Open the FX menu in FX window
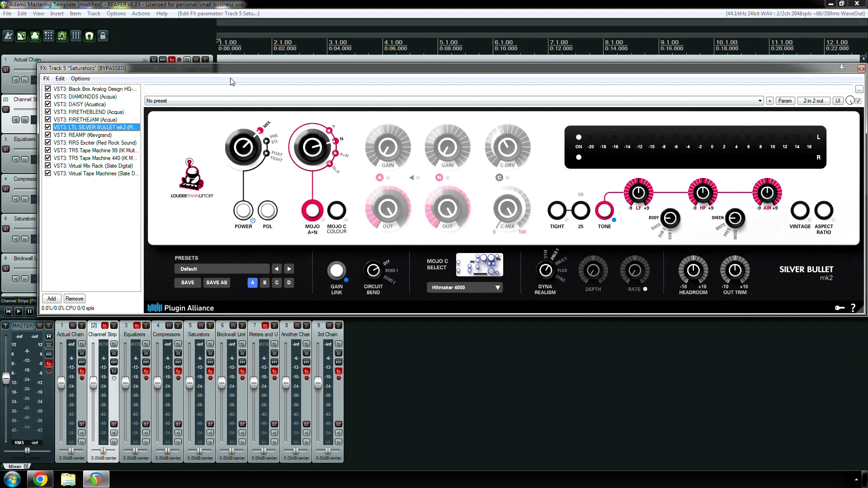 coord(46,78)
